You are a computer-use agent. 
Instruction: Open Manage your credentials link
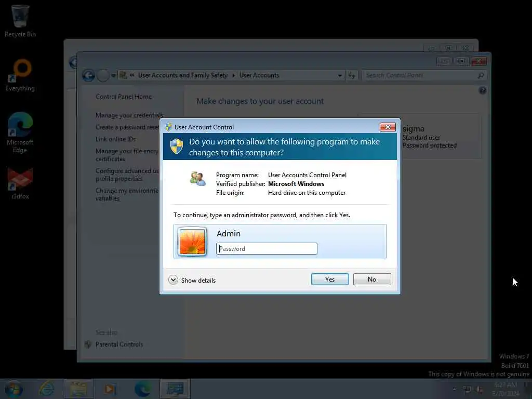point(129,115)
